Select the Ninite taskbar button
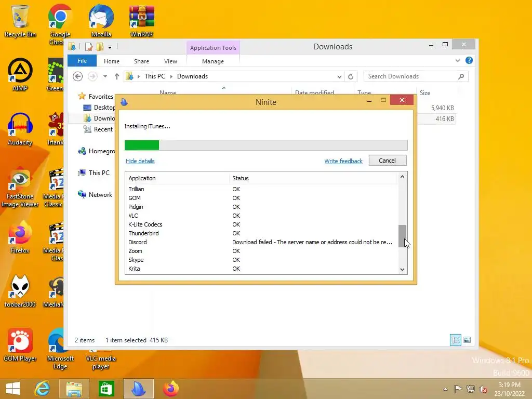Viewport: 532px width, 399px height. (x=138, y=389)
